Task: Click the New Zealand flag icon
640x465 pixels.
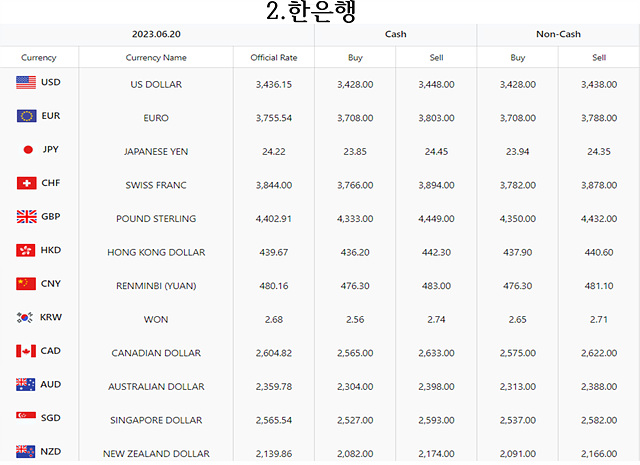Action: (25, 452)
